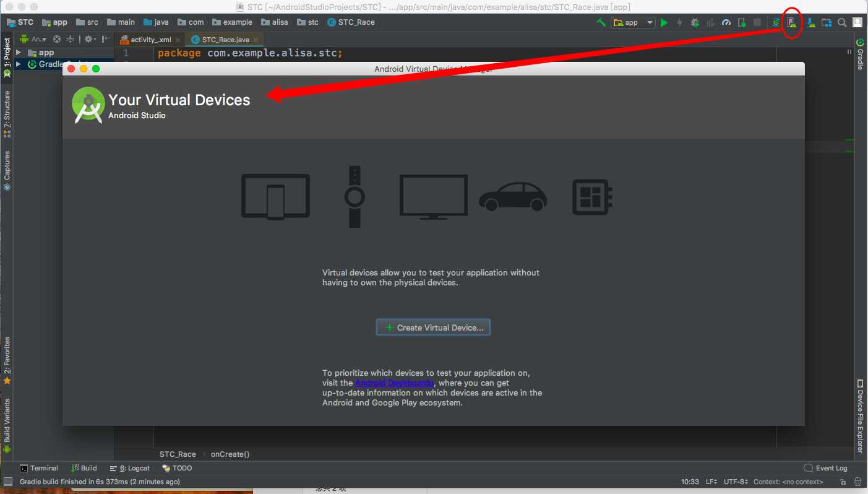
Task: Click Create Virtual Device button
Action: [433, 327]
